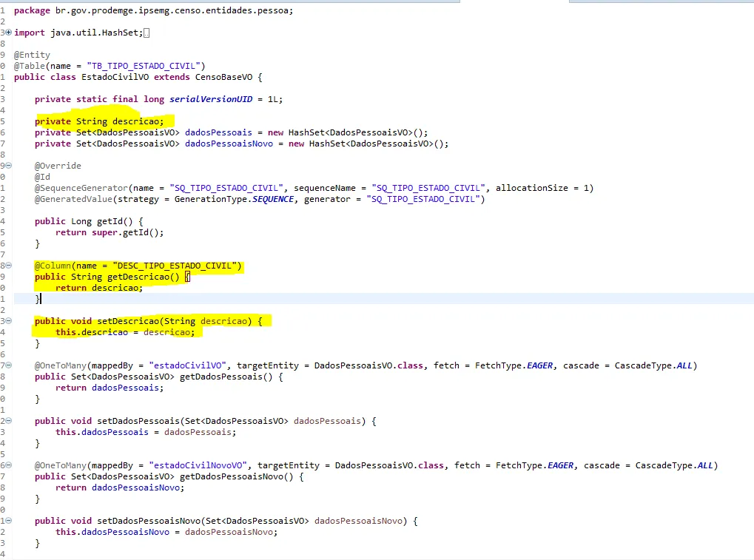Click highlighted 'private String descricao;' declaration
The width and height of the screenshot is (754, 560).
[x=99, y=121]
